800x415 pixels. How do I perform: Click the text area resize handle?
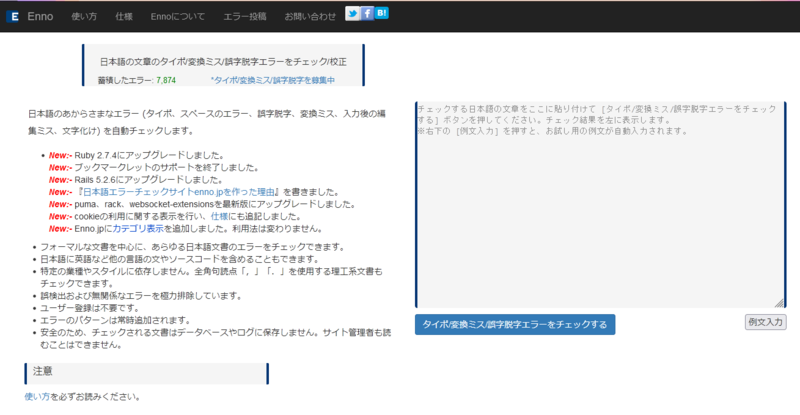pyautogui.click(x=780, y=303)
